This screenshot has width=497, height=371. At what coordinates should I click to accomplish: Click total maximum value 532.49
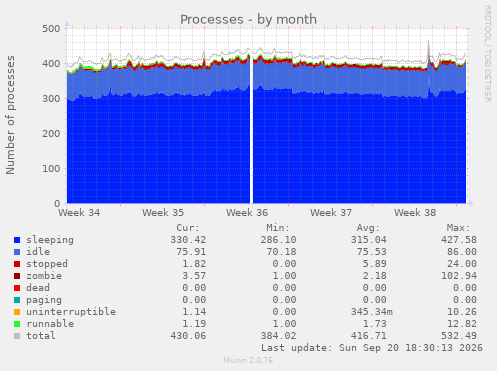459,336
